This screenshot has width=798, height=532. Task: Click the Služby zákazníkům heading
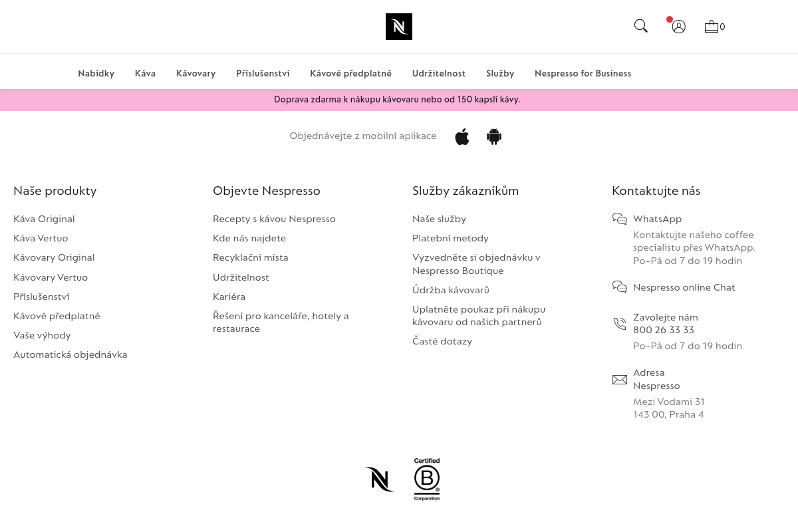465,191
